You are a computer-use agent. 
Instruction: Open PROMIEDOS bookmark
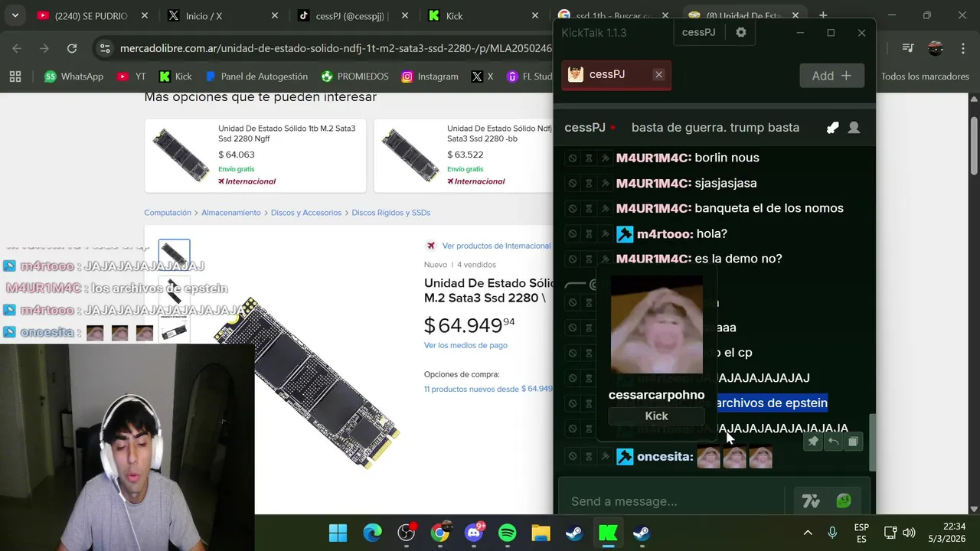(354, 77)
